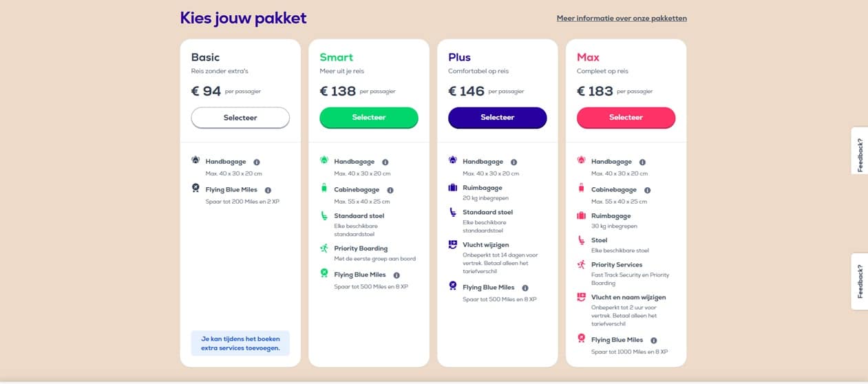Screen dimensions: 868x384
Task: Open info for Basic Flying Blue Miles
Action: 268,190
